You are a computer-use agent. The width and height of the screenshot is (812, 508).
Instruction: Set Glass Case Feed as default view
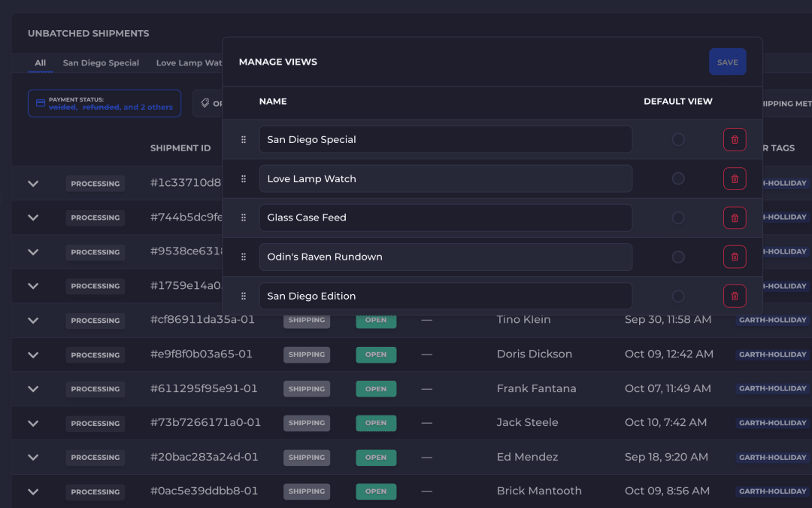point(678,217)
